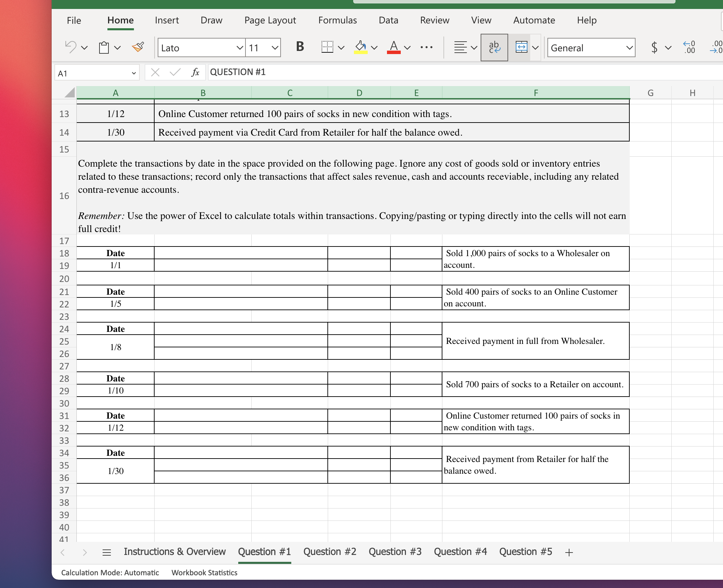Select row 18 header
723x588 pixels.
coord(64,253)
